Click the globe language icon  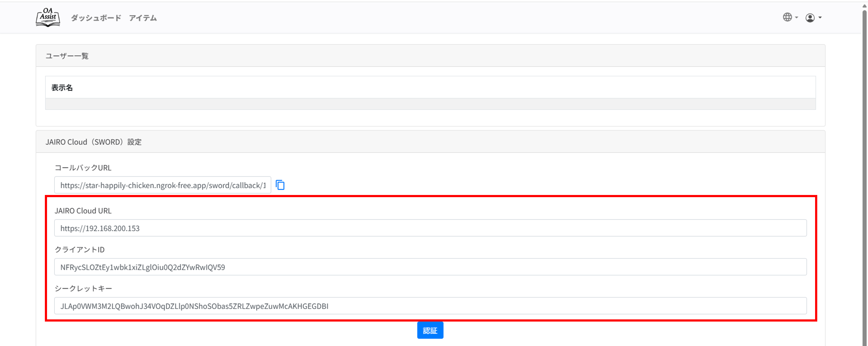(x=787, y=17)
